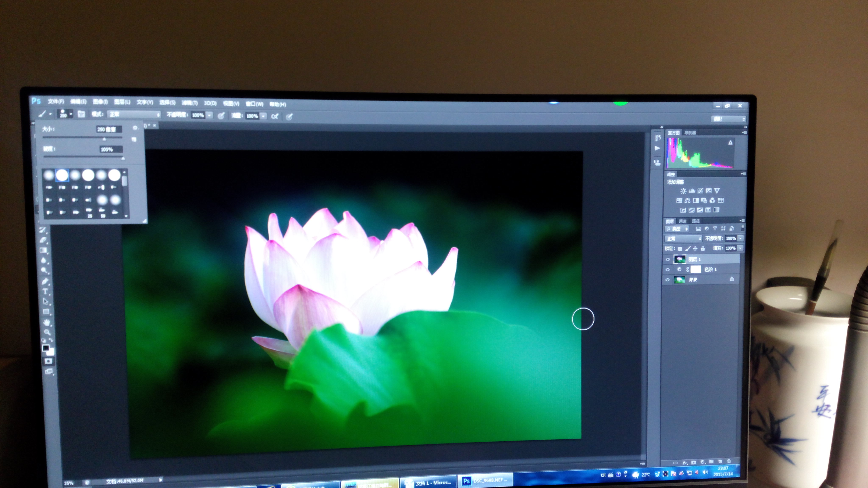
Task: Click the delete layer trash icon
Action: coord(729,461)
